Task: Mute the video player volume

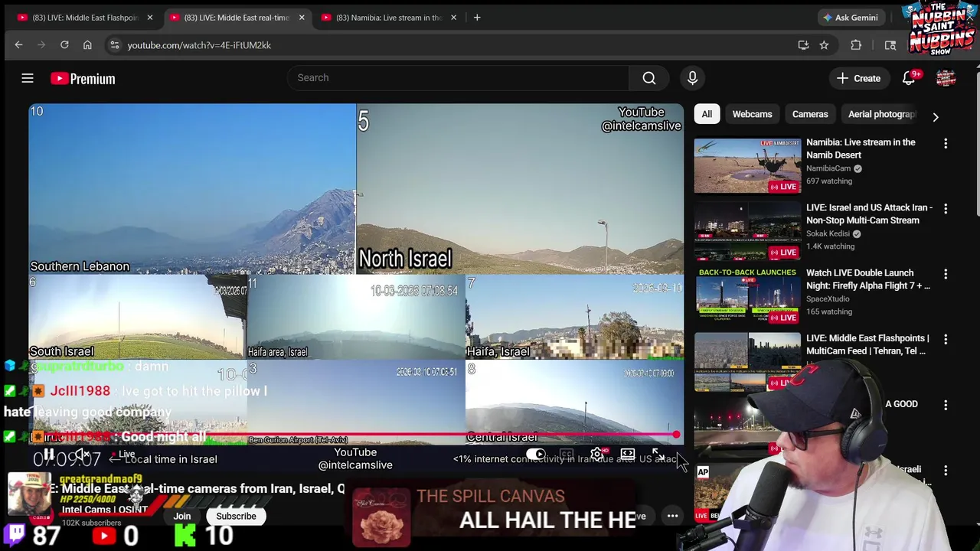Action: pos(82,455)
